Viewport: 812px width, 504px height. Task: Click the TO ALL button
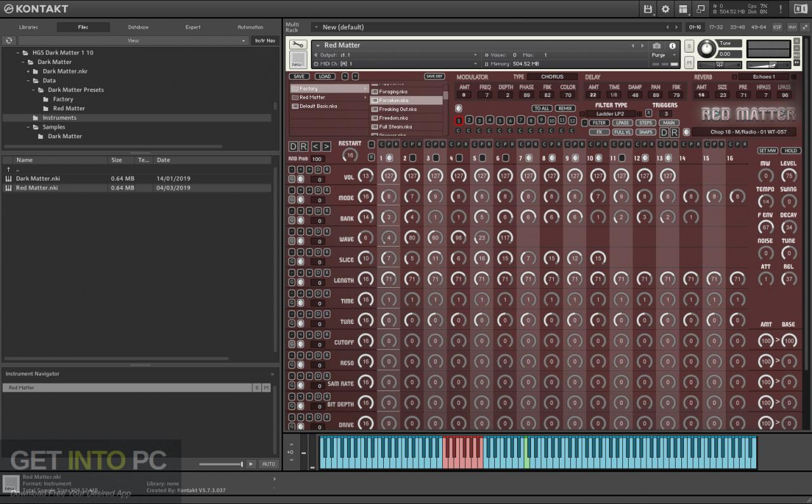pyautogui.click(x=542, y=108)
